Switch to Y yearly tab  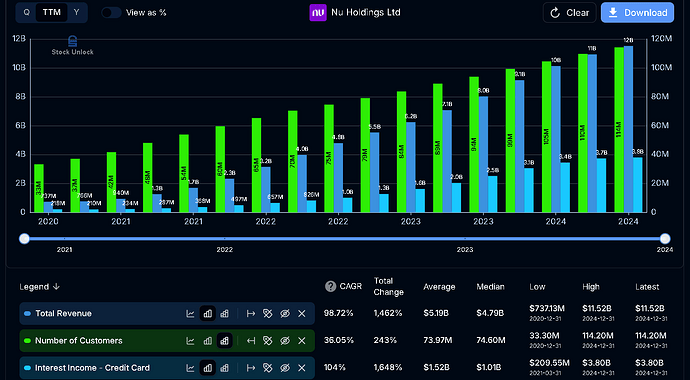pos(77,12)
